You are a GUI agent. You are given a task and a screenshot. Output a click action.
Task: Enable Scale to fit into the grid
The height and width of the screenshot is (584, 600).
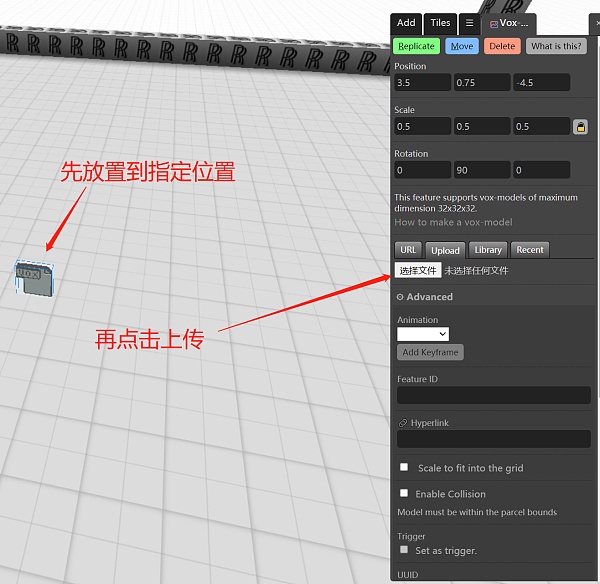(x=404, y=467)
